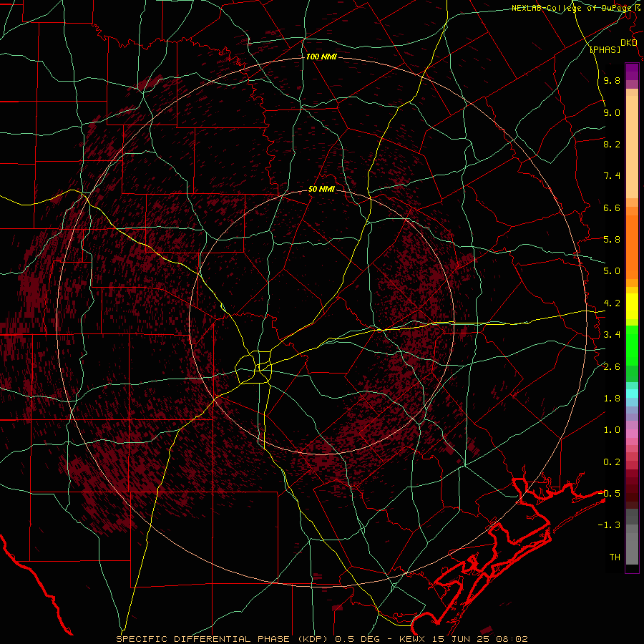The image size is (644, 644).
Task: Click the DKD label above the color scale
Action: (x=629, y=43)
